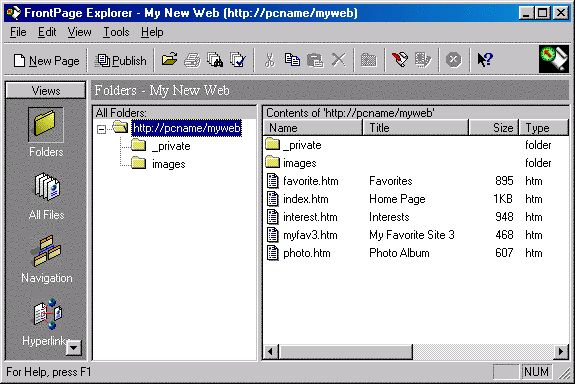Click the Cut scissors icon

click(x=270, y=60)
